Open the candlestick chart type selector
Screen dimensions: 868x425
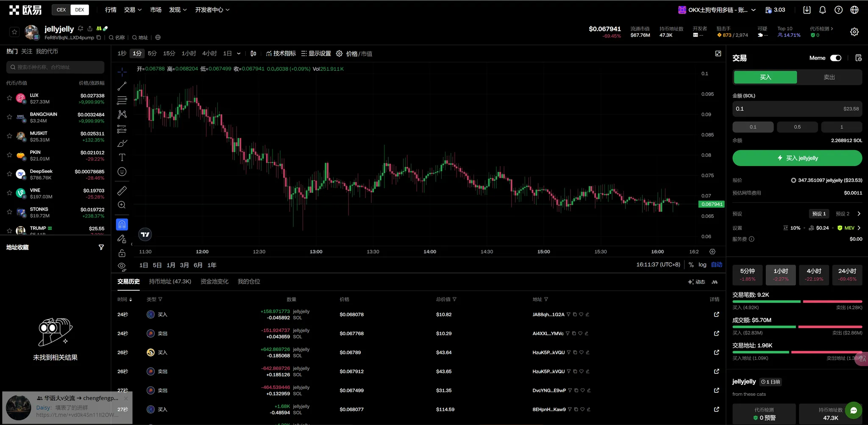pos(253,53)
